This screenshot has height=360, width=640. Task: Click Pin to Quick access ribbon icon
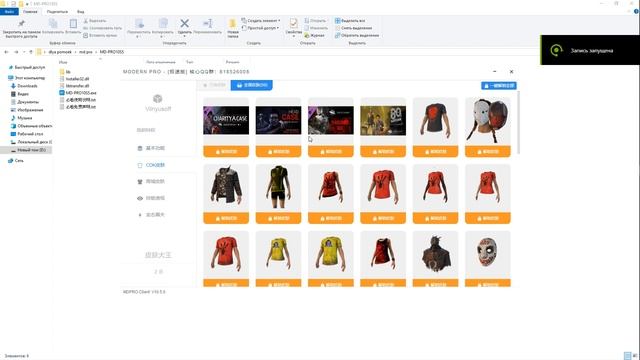coord(21,24)
